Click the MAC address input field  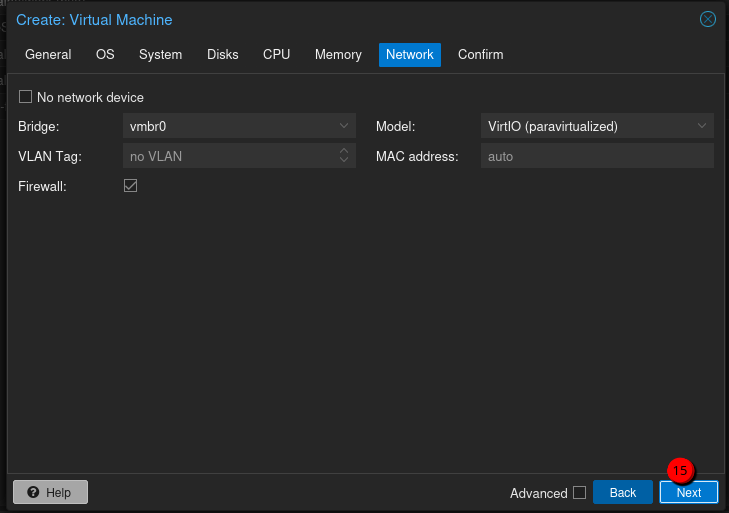tap(597, 156)
